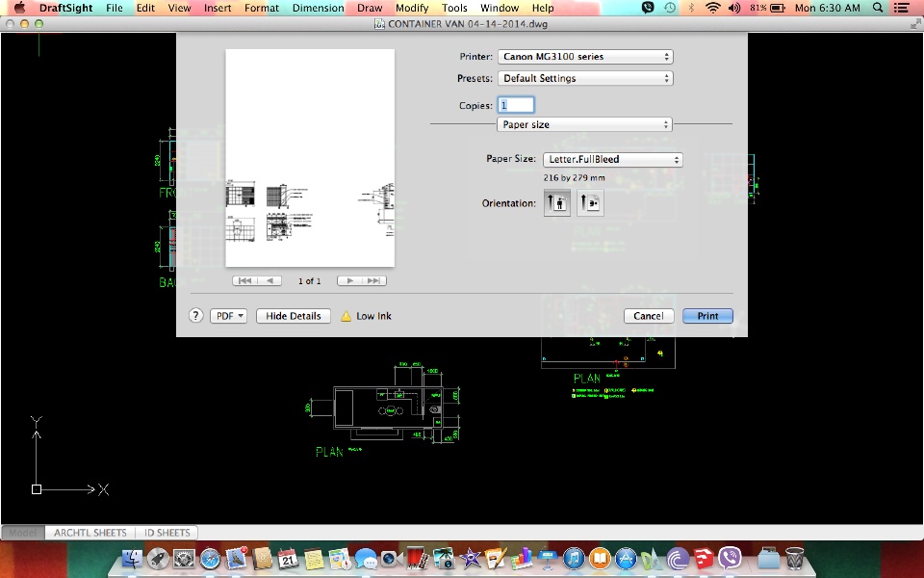This screenshot has width=924, height=578.
Task: Open Messages from the Dock
Action: 366,558
